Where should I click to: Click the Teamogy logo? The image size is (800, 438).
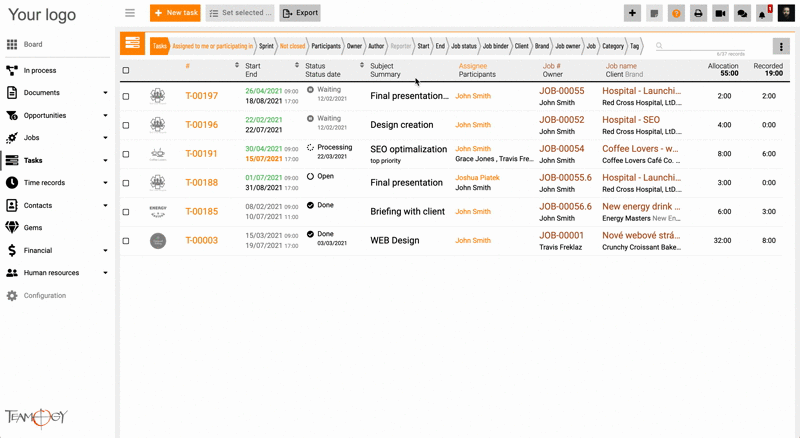(36, 418)
